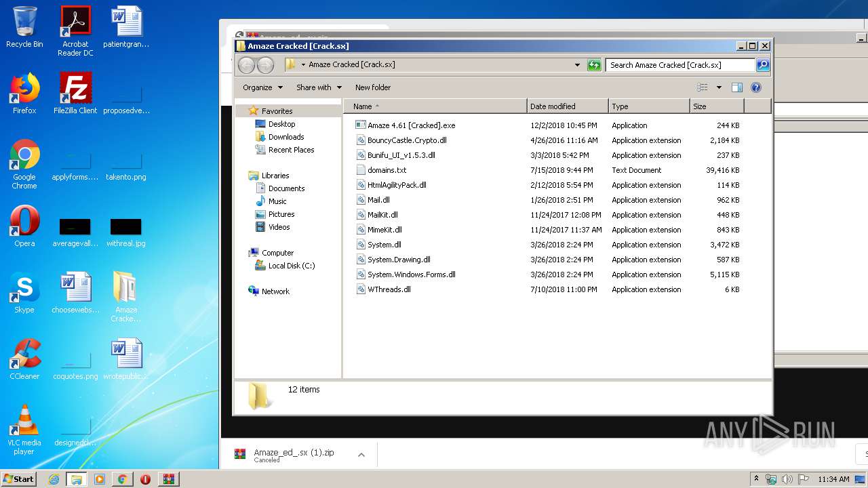Screen dimensions: 868x488
Task: Open Recent Places in navigation pane
Action: point(291,150)
